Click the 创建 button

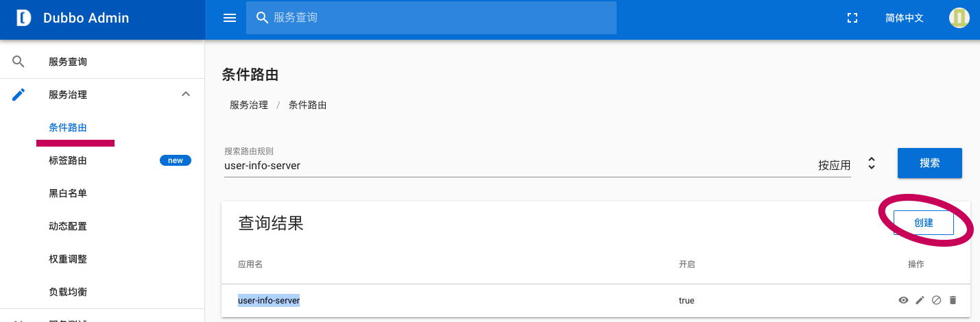click(x=923, y=223)
